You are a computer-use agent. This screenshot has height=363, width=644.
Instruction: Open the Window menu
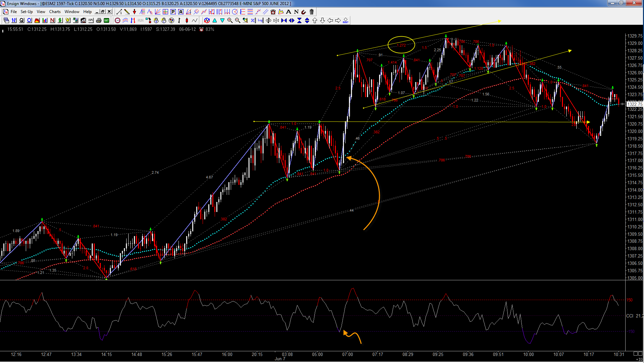(x=72, y=12)
